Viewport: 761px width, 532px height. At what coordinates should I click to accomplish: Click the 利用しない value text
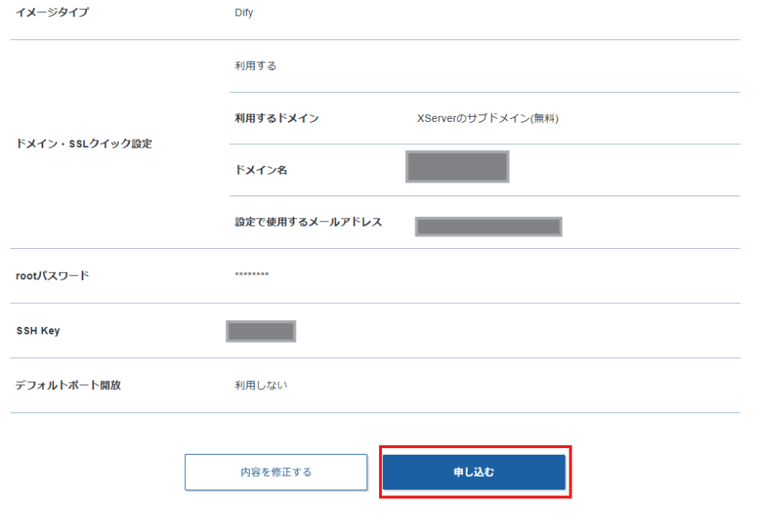tap(261, 386)
